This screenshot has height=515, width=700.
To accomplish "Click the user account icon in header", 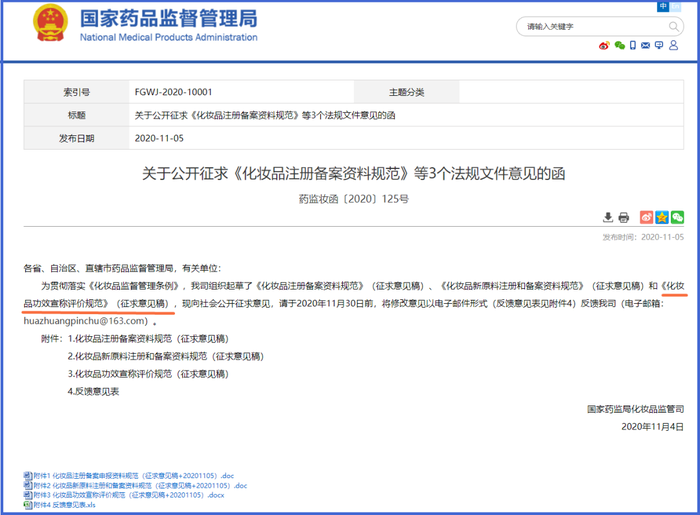I will (674, 45).
